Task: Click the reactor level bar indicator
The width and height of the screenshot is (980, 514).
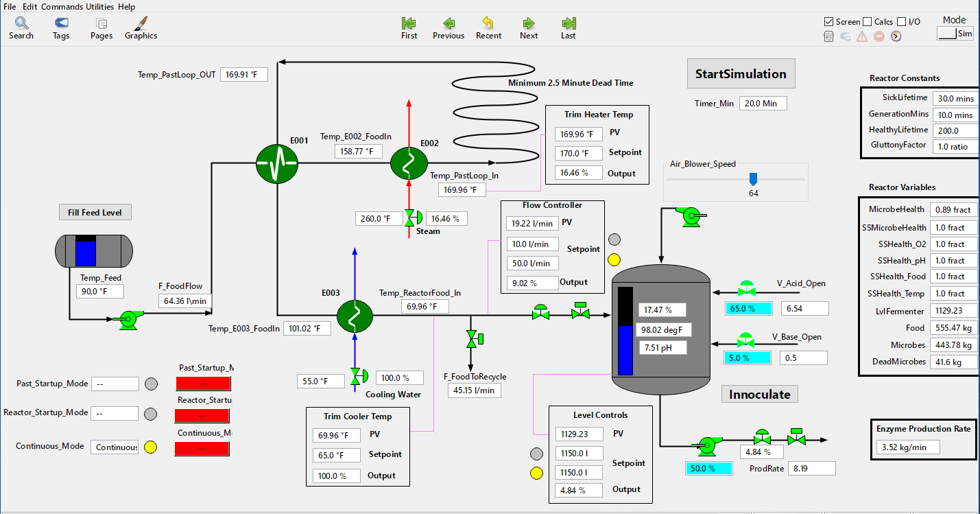Action: click(625, 331)
